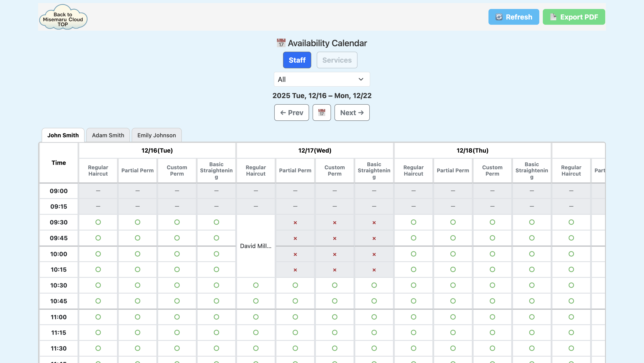Click 11:30 Regular Haircut circle on 12/18
Image resolution: width=644 pixels, height=363 pixels.
[413, 348]
